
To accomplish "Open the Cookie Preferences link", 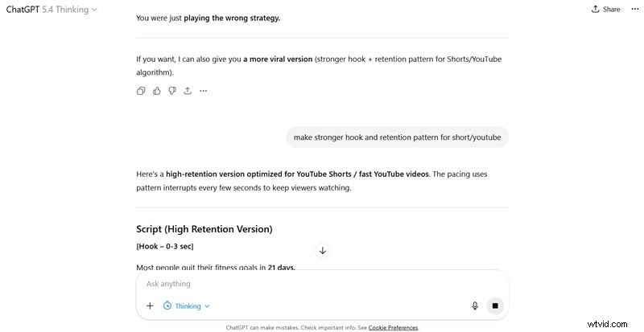I will (393, 328).
